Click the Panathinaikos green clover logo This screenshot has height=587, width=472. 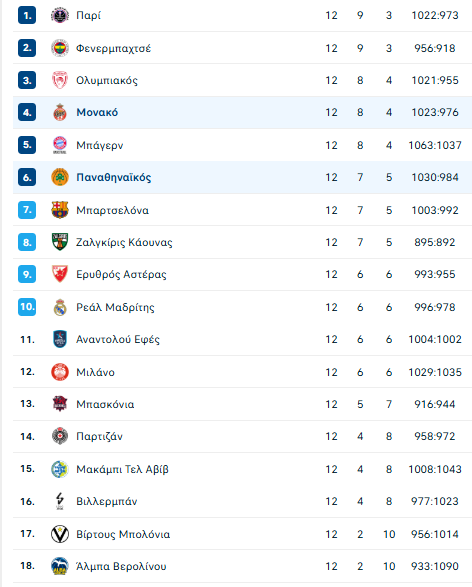tap(60, 177)
